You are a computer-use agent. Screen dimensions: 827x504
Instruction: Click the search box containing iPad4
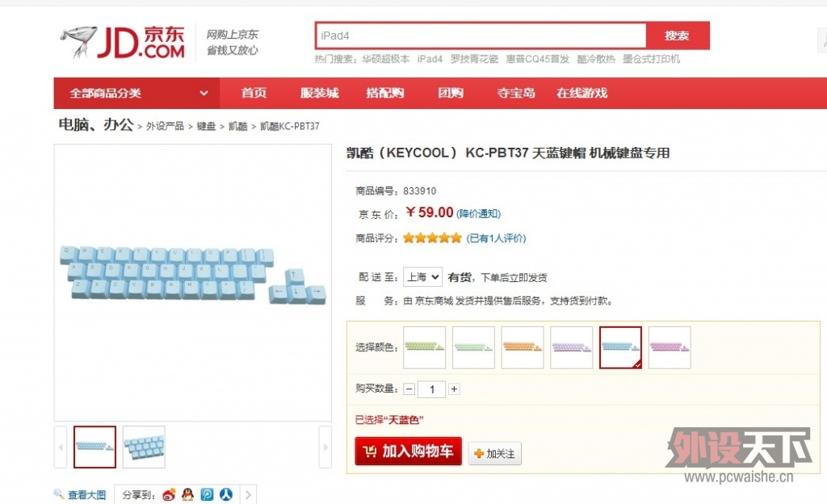[481, 36]
